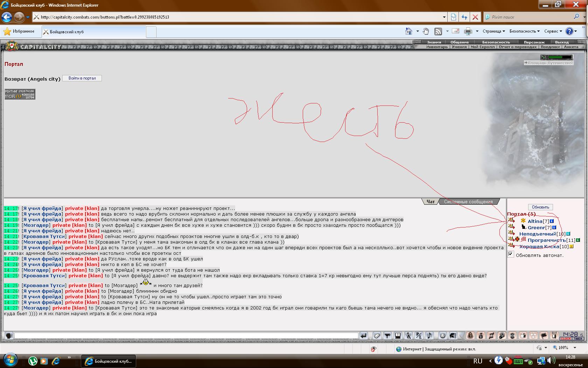Click the helmet warrior list icon
Image resolution: width=588 pixels, height=368 pixels.
[453, 336]
